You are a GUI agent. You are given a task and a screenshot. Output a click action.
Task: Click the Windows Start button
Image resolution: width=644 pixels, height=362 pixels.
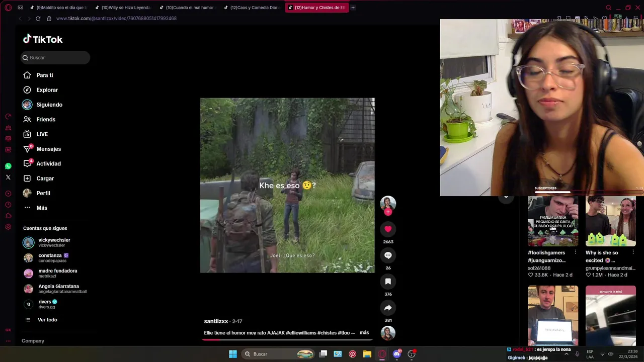(233, 354)
